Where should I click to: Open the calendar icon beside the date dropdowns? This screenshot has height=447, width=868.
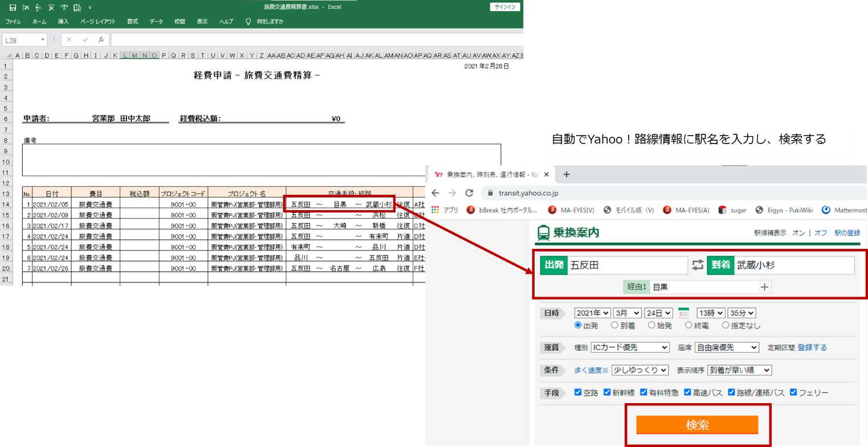684,313
